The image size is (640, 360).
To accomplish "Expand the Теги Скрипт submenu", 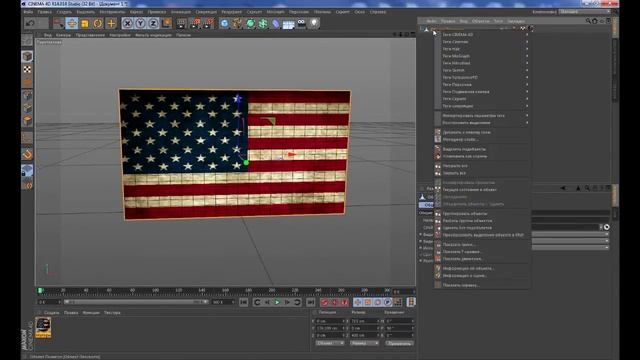I will [x=483, y=99].
